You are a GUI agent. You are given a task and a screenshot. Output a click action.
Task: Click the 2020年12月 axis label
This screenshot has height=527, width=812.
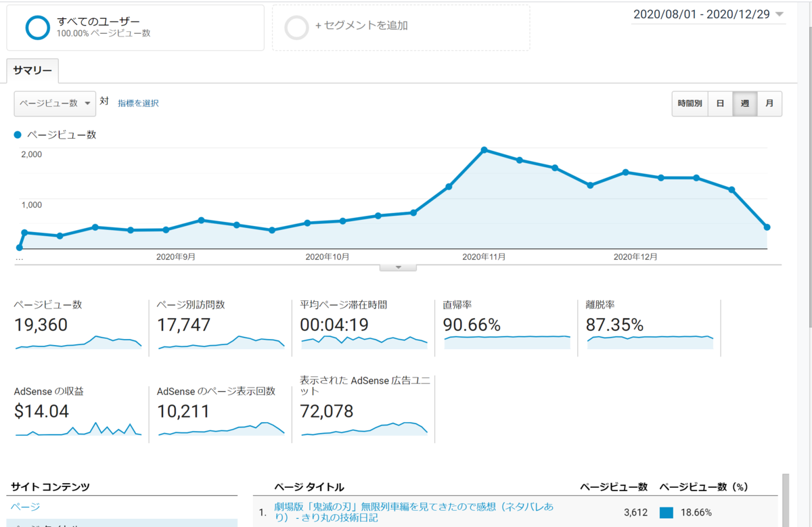(635, 257)
